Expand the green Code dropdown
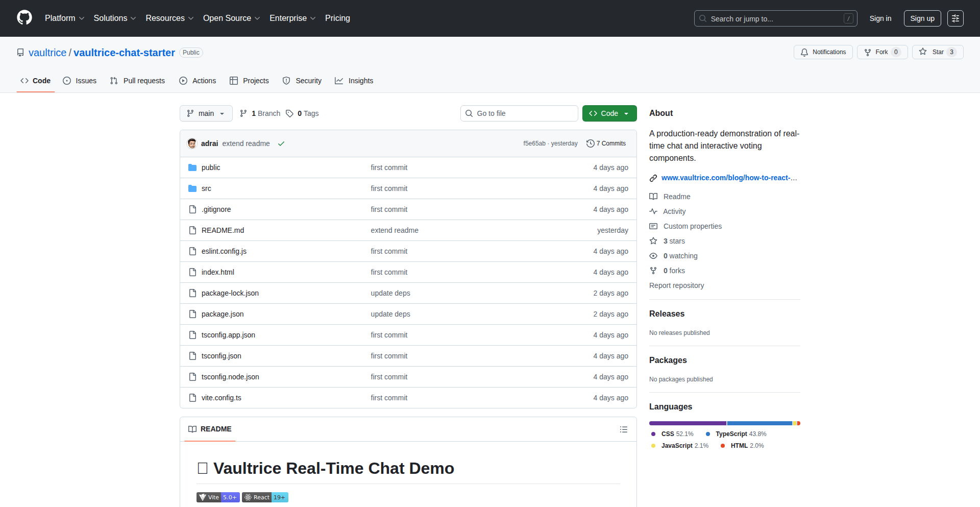 tap(609, 113)
